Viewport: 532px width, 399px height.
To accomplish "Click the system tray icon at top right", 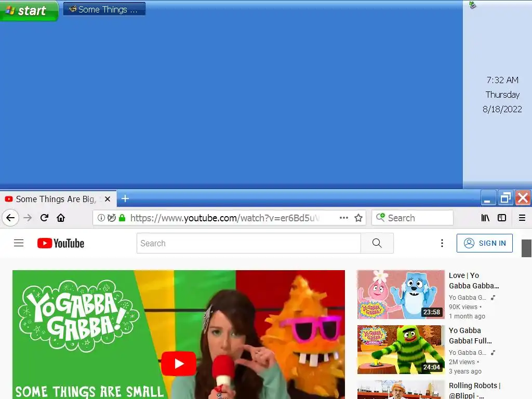I will coord(472,5).
